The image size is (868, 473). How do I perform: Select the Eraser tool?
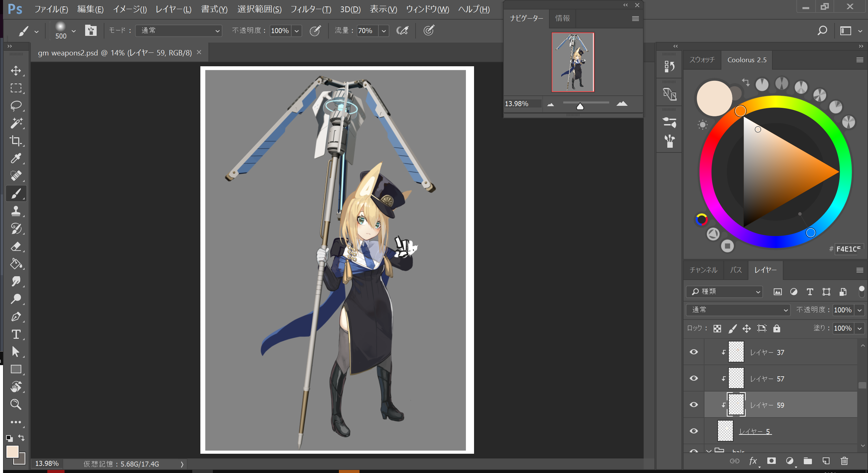pos(16,246)
